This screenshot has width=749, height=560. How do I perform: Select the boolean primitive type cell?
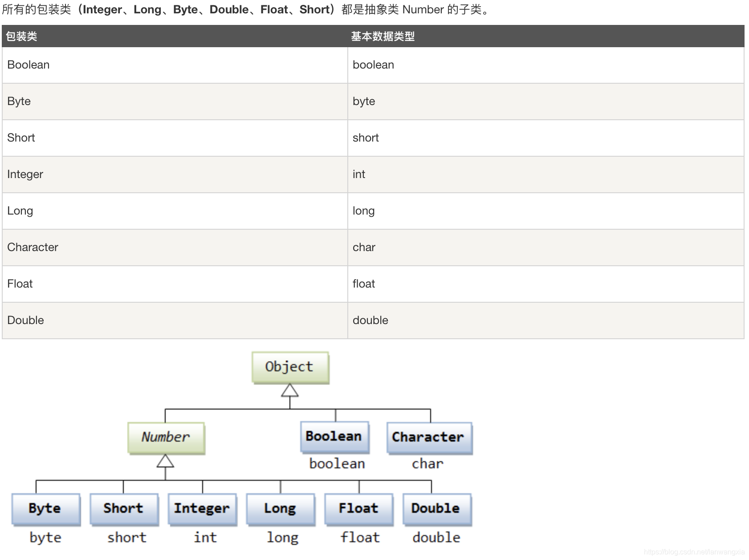(545, 65)
